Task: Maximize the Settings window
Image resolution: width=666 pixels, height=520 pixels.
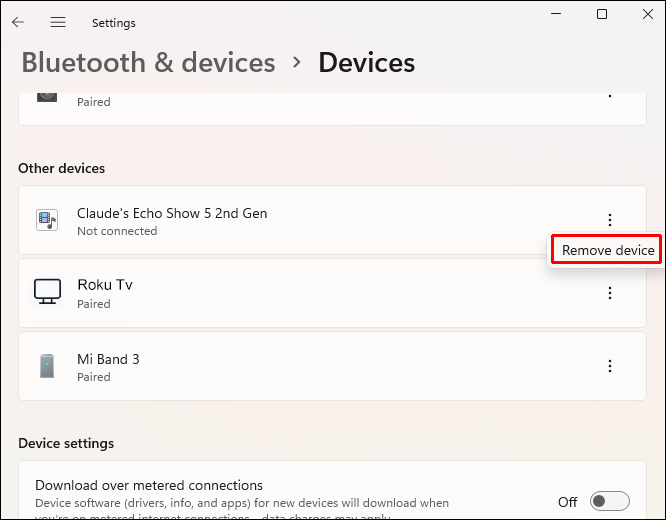Action: [x=602, y=14]
